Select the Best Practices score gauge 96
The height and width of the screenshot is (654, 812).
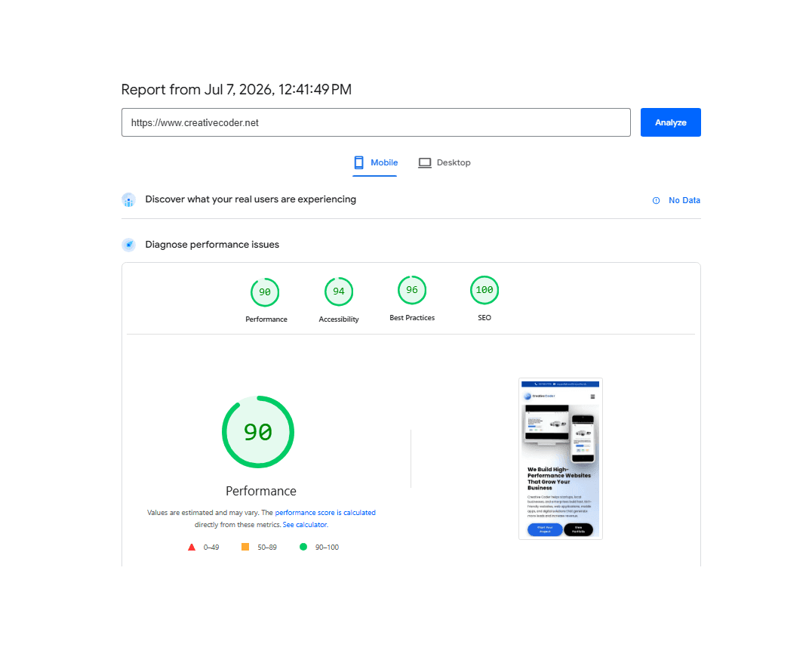click(x=412, y=290)
